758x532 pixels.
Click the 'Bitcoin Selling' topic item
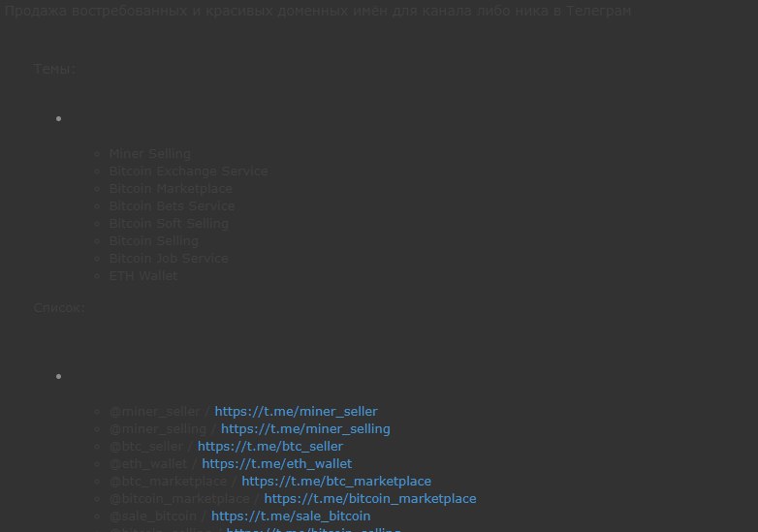pyautogui.click(x=154, y=240)
